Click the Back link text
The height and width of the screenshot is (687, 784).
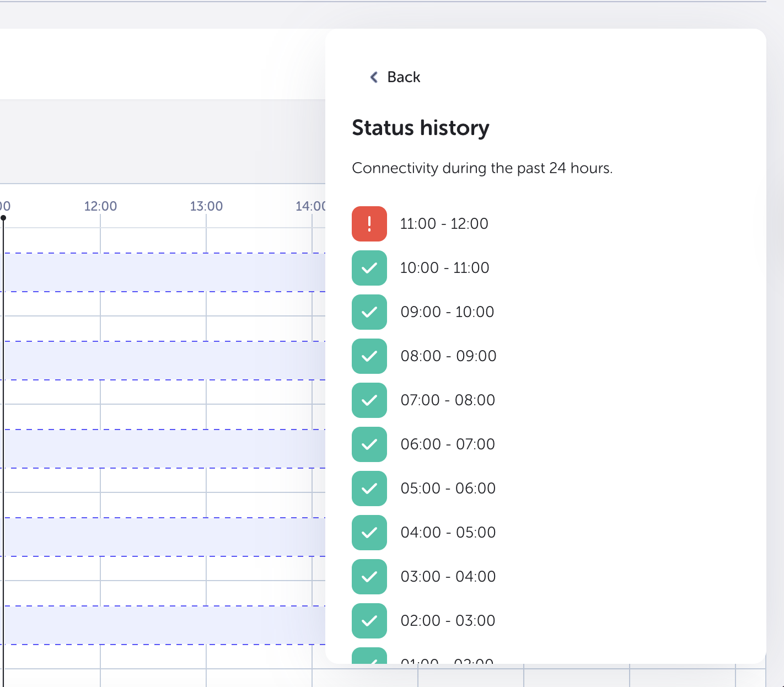click(404, 77)
